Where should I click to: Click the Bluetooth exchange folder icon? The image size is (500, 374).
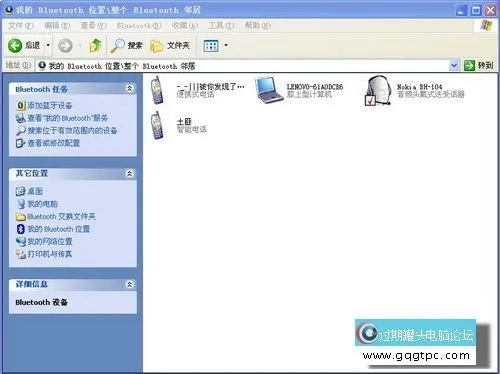click(21, 217)
